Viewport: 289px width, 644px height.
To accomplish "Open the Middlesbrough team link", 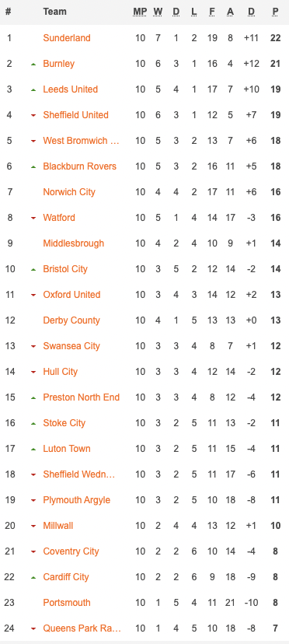I will [x=74, y=243].
